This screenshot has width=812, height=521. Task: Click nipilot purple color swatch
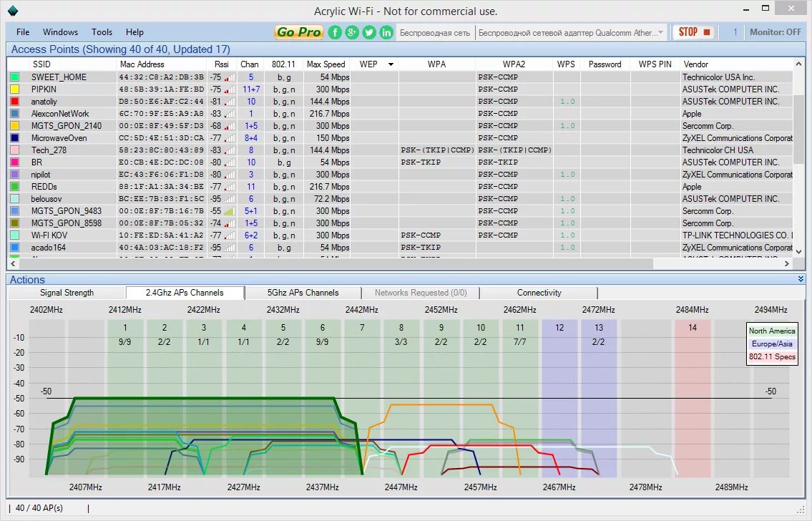point(14,175)
